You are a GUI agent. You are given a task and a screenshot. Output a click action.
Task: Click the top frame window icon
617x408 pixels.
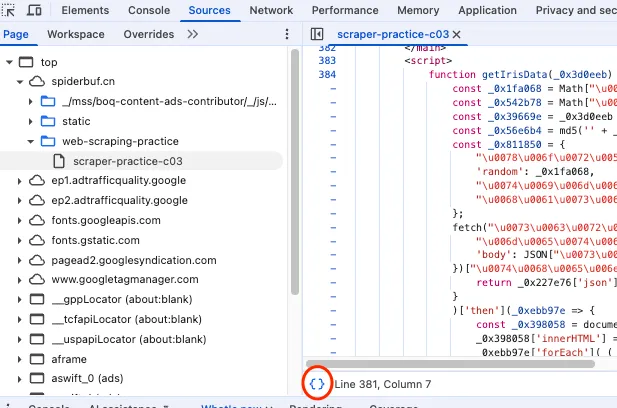pos(26,62)
